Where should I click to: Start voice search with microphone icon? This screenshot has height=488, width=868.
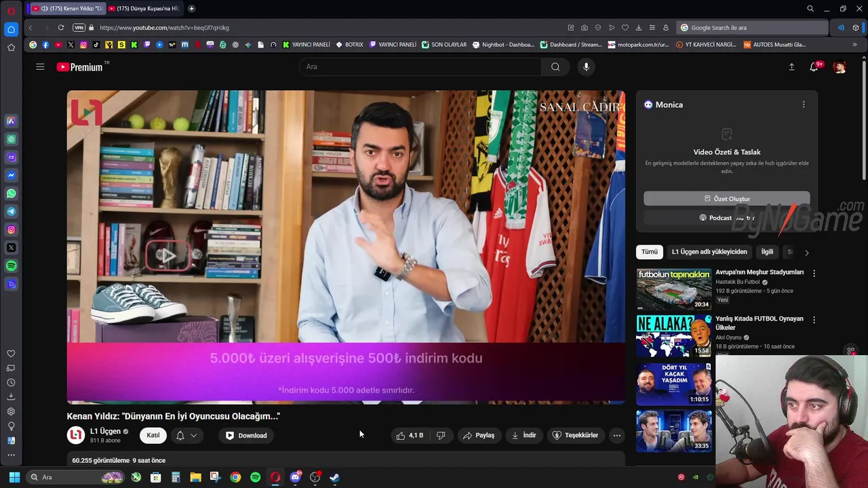587,66
